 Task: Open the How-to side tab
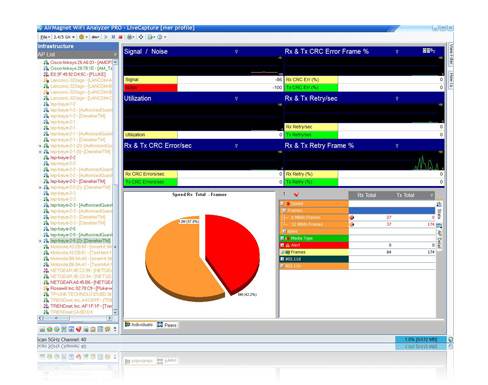(x=451, y=80)
